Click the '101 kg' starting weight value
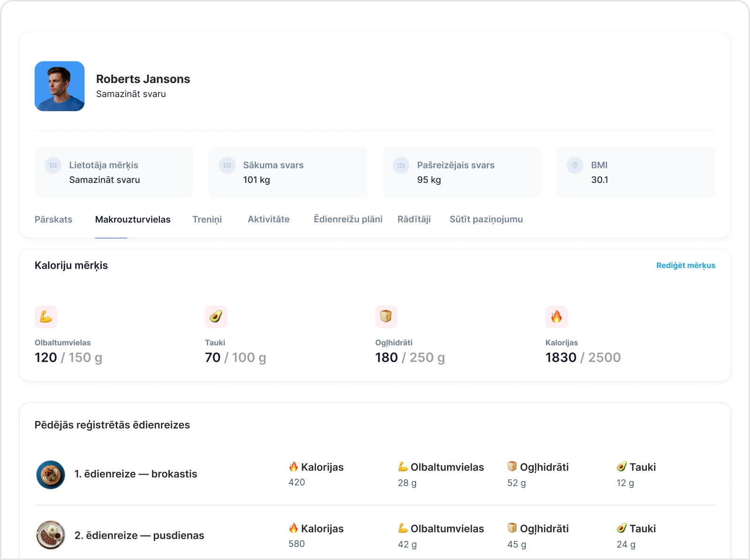Image resolution: width=750 pixels, height=560 pixels. tap(257, 180)
